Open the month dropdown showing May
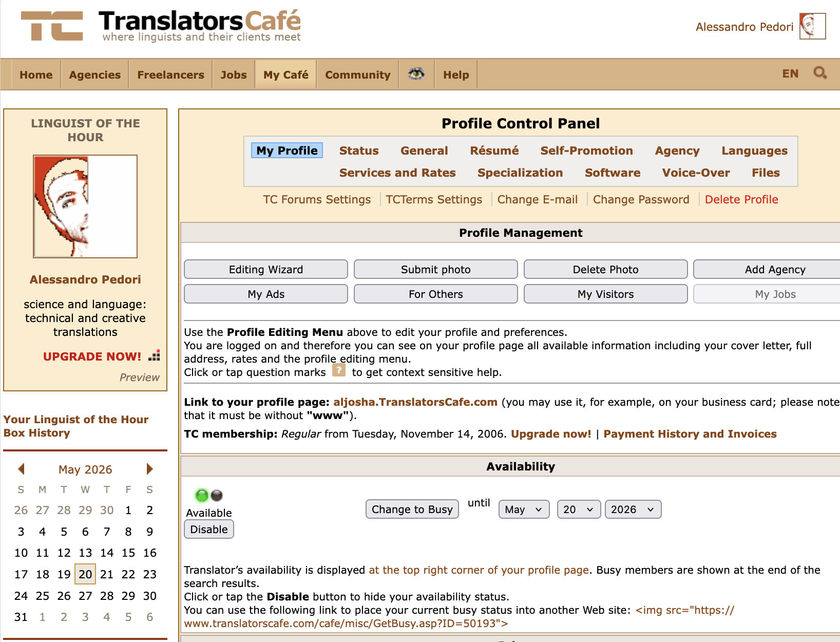The height and width of the screenshot is (642, 840). (524, 509)
